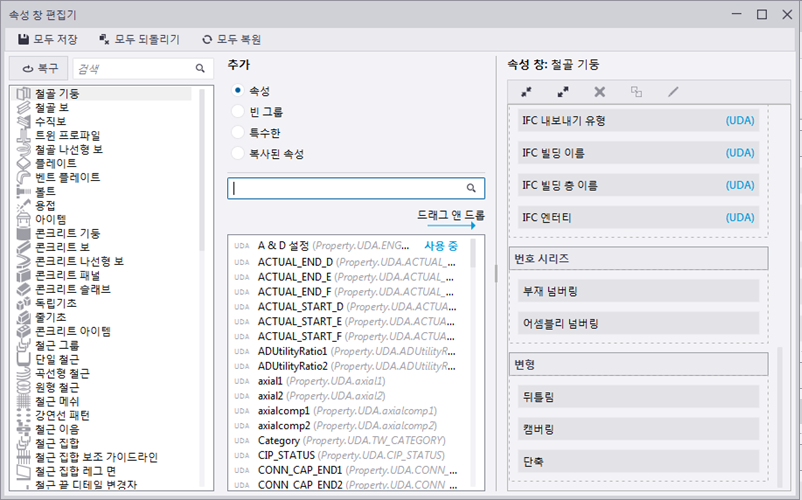
Task: Click the pencil edit icon in properties toolbar
Action: tap(673, 91)
